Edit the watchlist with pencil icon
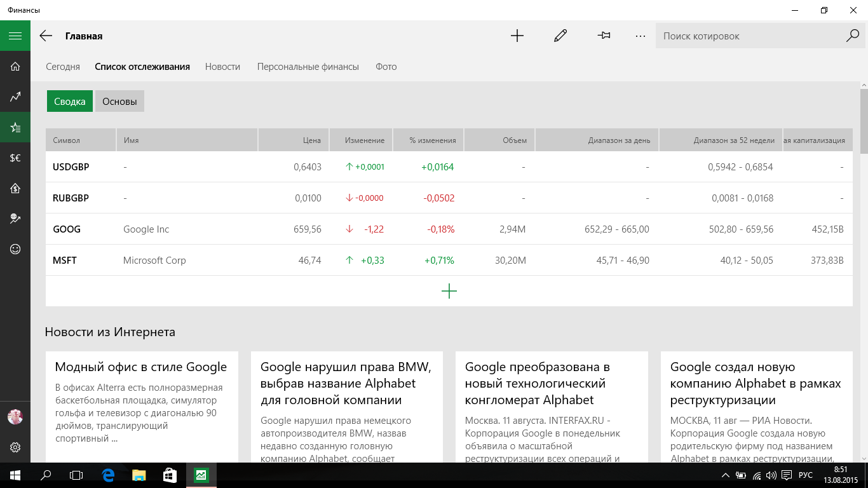This screenshot has width=868, height=488. pyautogui.click(x=560, y=36)
